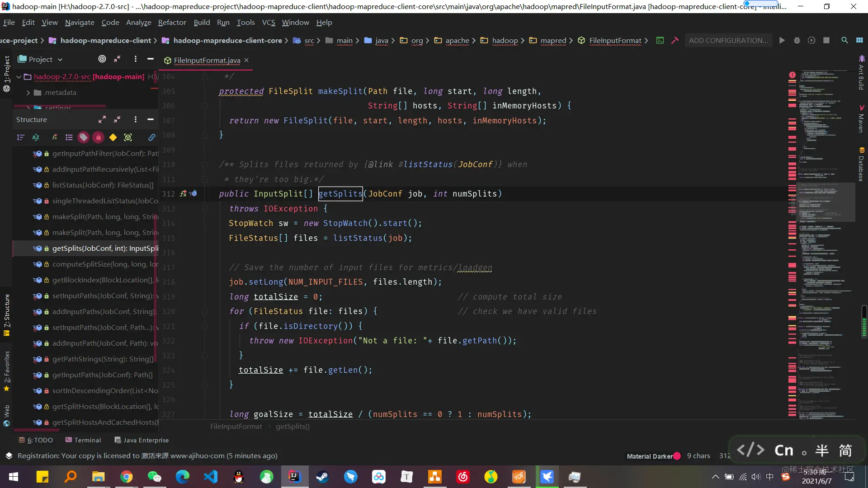868x488 pixels.
Task: Click the ADD CONFIGURATION button
Action: [x=728, y=40]
